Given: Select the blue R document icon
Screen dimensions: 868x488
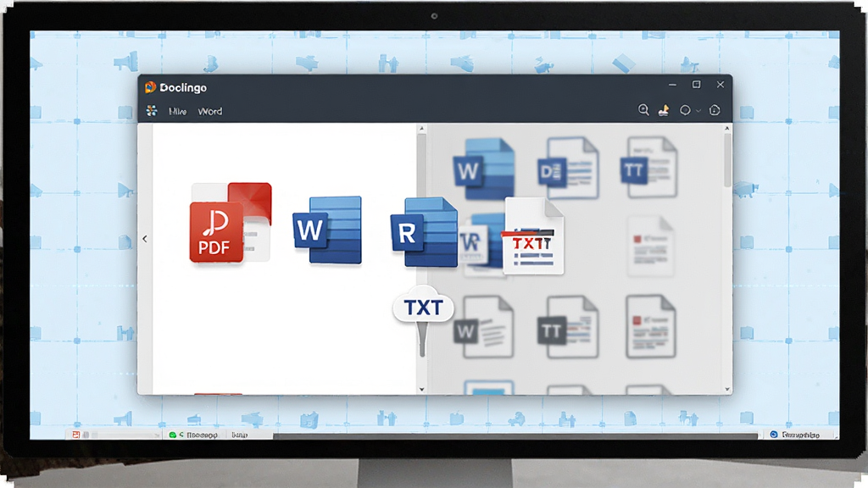Looking at the screenshot, I should pos(424,232).
